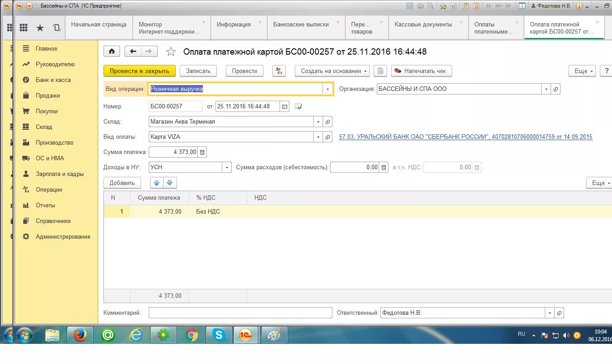This screenshot has height=364, width=612.
Task: Open the Продажи section
Action: point(48,95)
